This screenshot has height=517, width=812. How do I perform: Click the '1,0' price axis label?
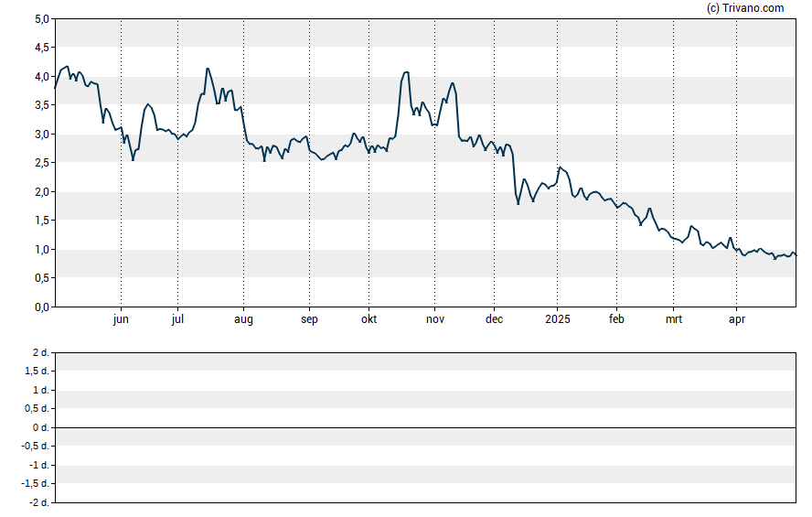click(42, 250)
